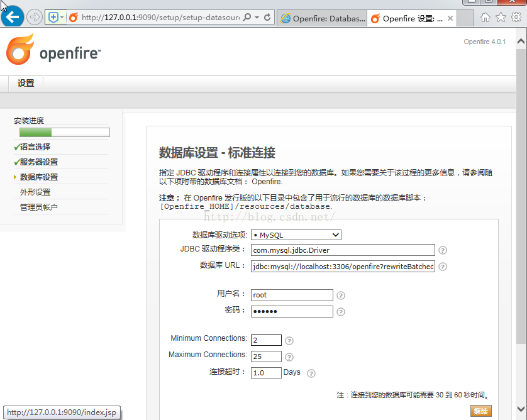Close the Openfire 设置 tab
527x420 pixels.
pos(450,18)
